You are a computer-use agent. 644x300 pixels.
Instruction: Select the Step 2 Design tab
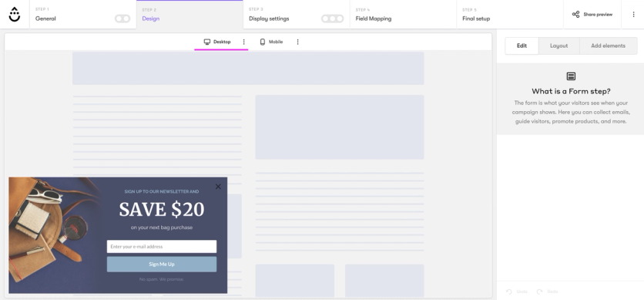point(190,15)
